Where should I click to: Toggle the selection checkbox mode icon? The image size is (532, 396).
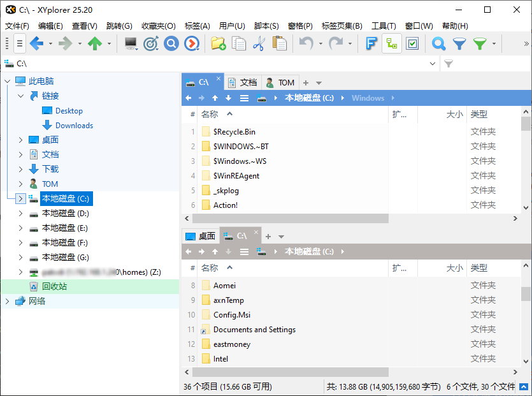[x=412, y=43]
